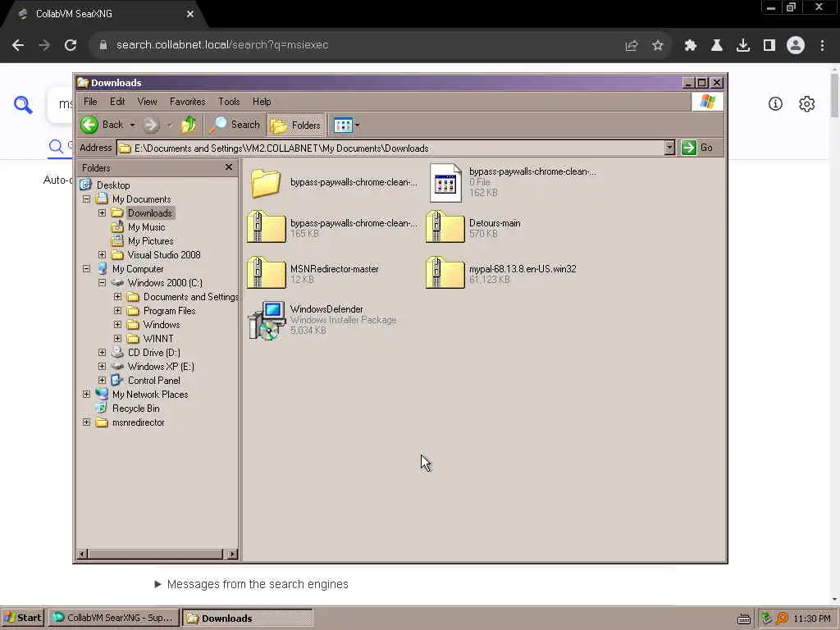840x630 pixels.
Task: Select MSNRedirector-master zip icon
Action: 267,272
